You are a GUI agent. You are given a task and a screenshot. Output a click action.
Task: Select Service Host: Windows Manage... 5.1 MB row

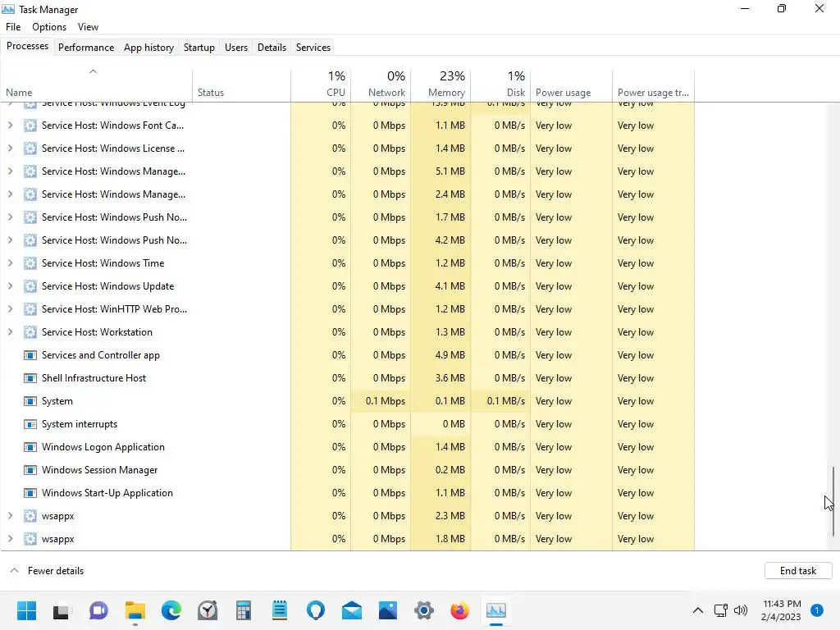click(348, 171)
